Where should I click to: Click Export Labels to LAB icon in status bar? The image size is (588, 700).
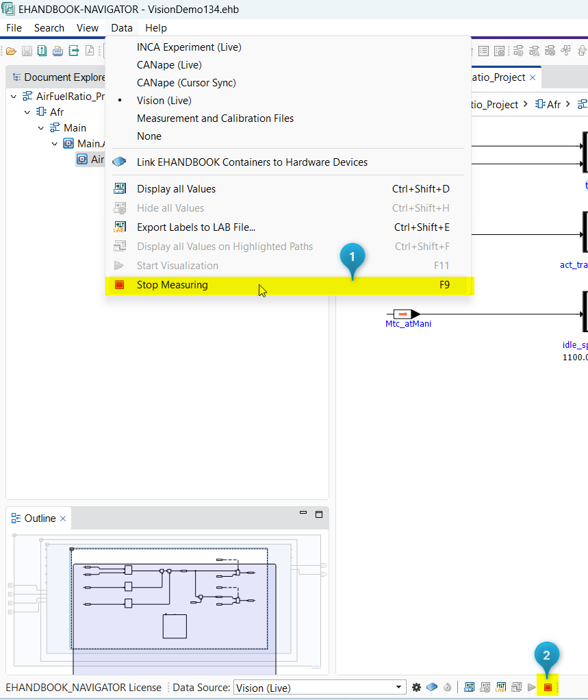click(501, 687)
